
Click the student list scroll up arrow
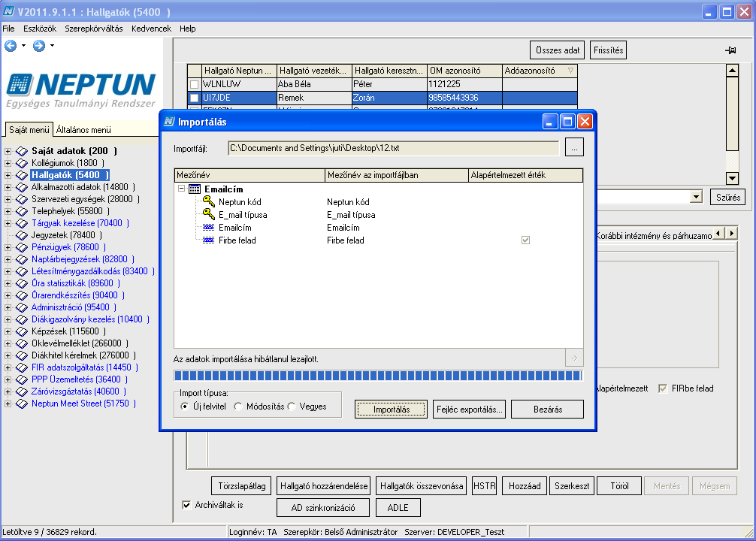click(x=733, y=71)
